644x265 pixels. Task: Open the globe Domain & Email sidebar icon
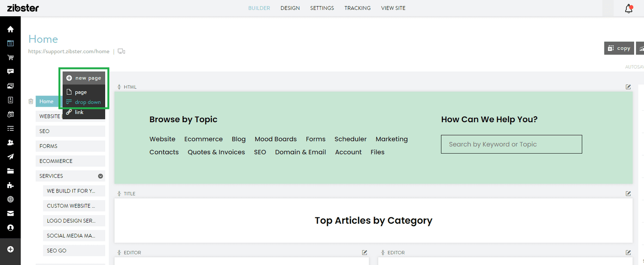(x=10, y=199)
